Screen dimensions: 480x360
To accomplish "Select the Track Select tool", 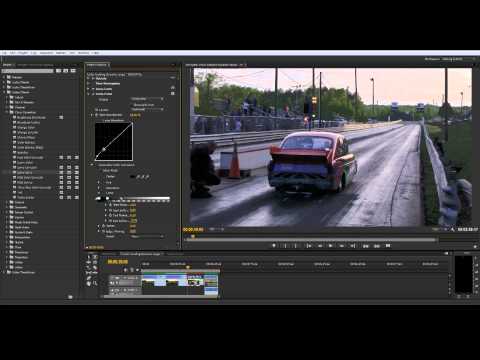I will (95, 257).
